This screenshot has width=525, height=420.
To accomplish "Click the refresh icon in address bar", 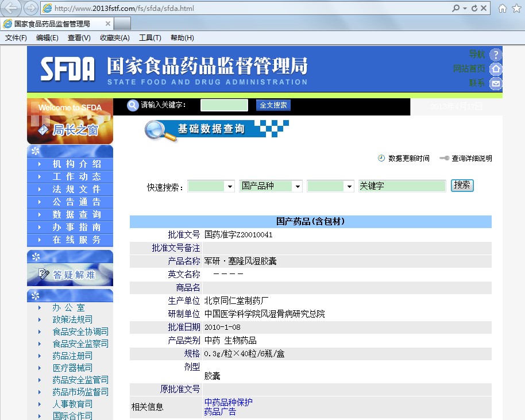I will point(474,9).
